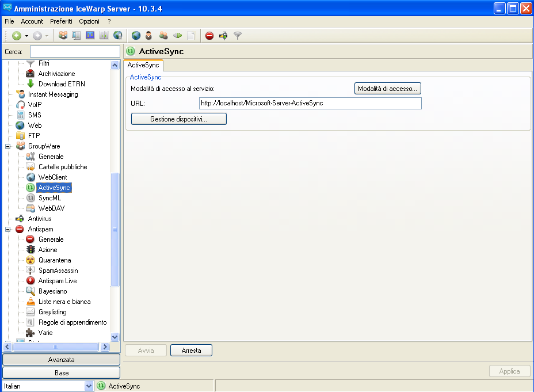Click the FTP folder icon in tree

click(21, 136)
